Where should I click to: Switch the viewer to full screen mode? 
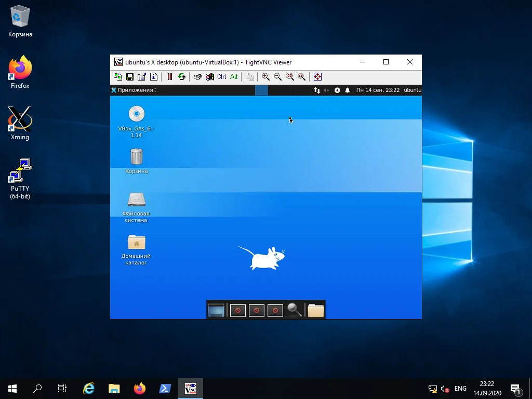(x=317, y=77)
